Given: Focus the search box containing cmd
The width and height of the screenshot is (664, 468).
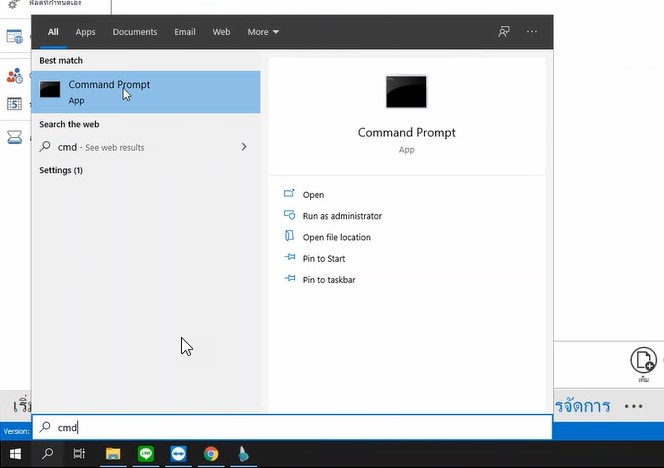Looking at the screenshot, I should [x=292, y=427].
